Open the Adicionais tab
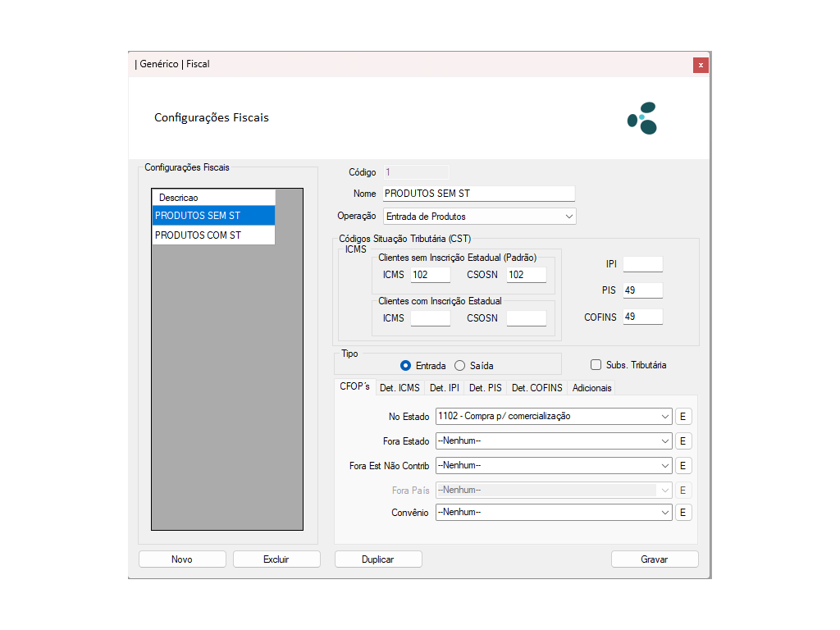This screenshot has width=840, height=630. pos(591,388)
